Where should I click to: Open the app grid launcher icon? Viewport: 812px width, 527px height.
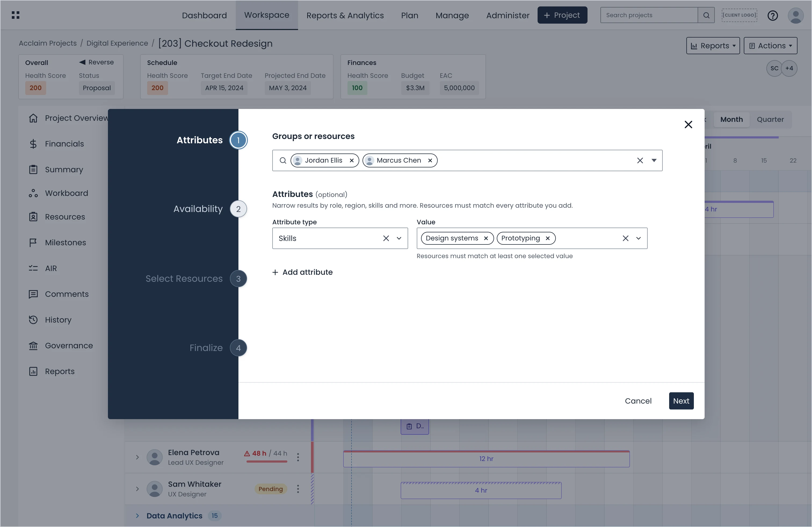[15, 15]
